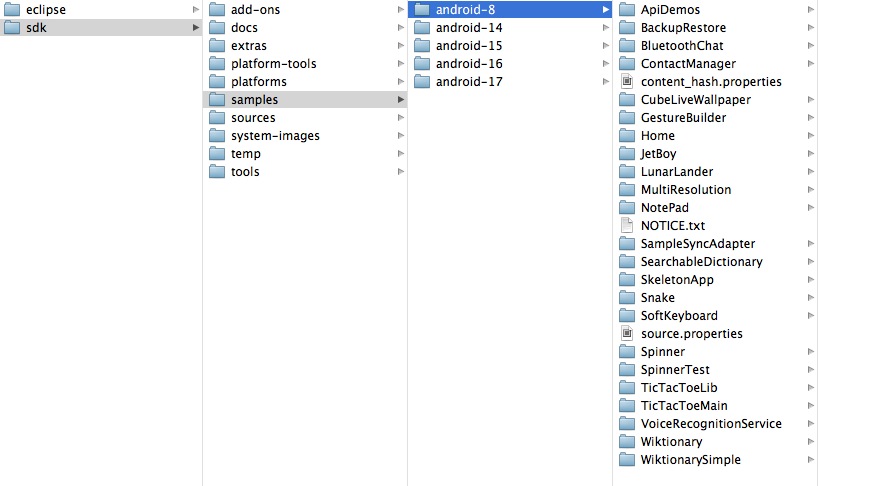Click the eclipse folder icon
This screenshot has height=486, width=882.
point(12,10)
